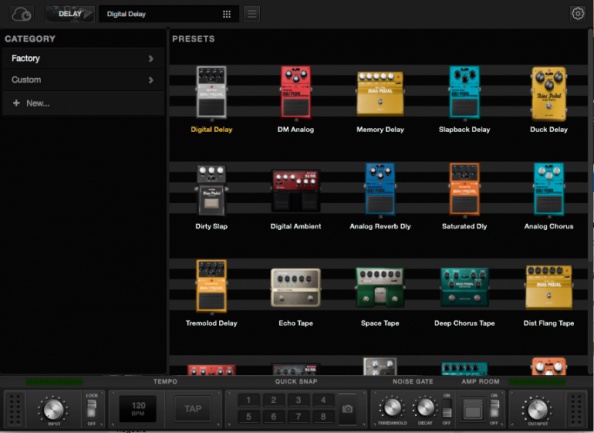Select the Custom category
Screen dimensions: 594x433
(x=83, y=80)
